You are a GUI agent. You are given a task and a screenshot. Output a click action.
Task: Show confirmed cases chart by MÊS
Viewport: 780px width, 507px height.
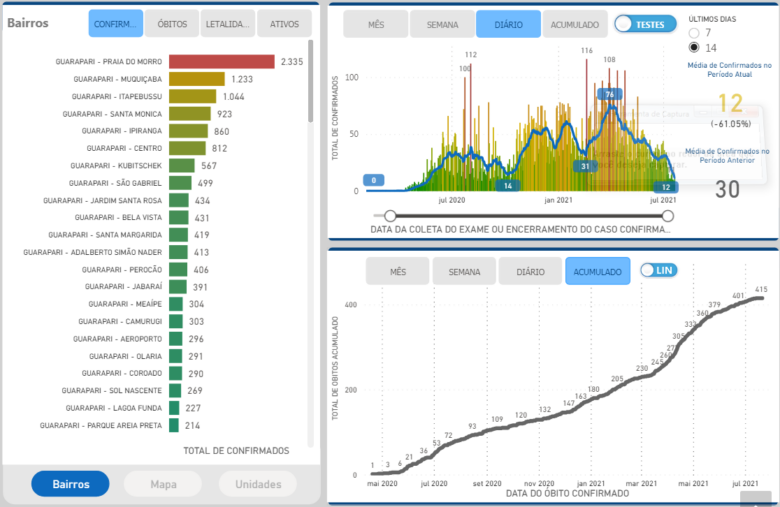[376, 24]
